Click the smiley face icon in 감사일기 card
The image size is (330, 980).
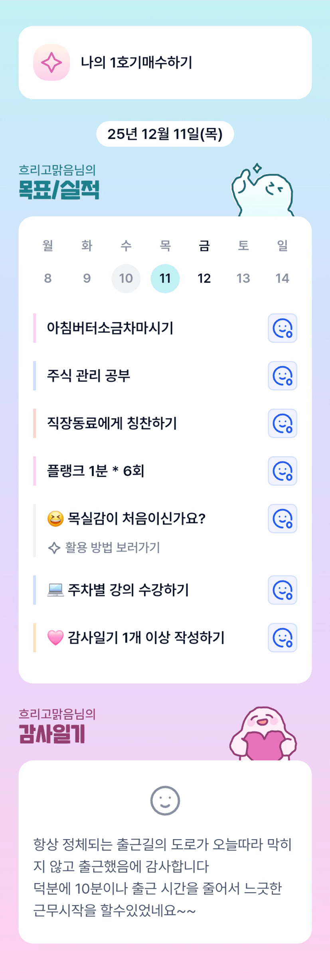click(165, 801)
